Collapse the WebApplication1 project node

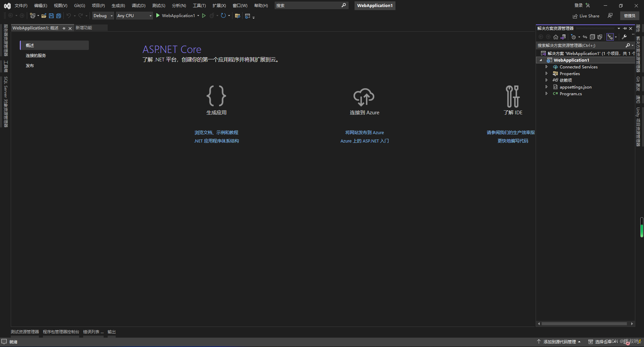click(541, 60)
